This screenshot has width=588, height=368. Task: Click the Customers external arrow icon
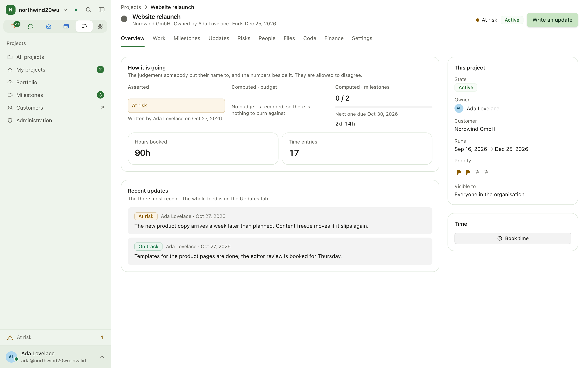(102, 108)
